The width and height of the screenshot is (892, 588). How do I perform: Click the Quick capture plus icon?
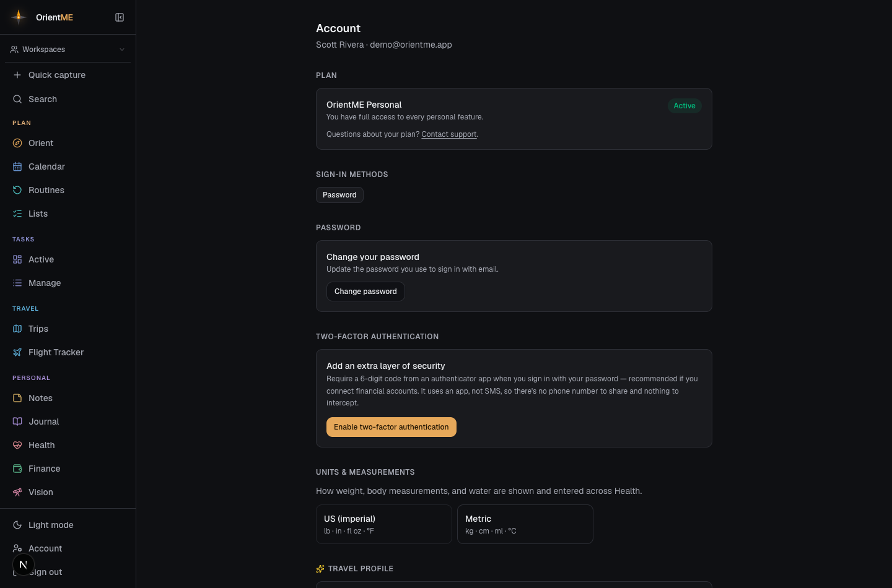pos(17,75)
